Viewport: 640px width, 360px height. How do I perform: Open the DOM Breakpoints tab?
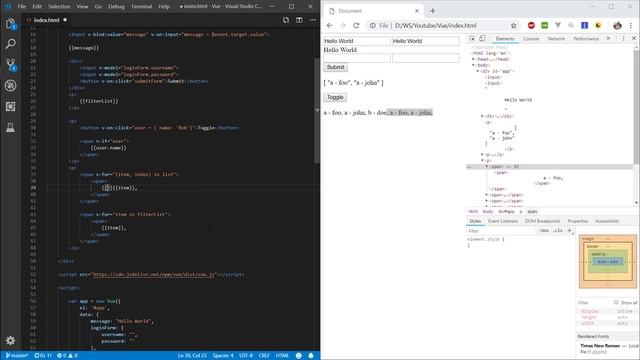tap(542, 221)
